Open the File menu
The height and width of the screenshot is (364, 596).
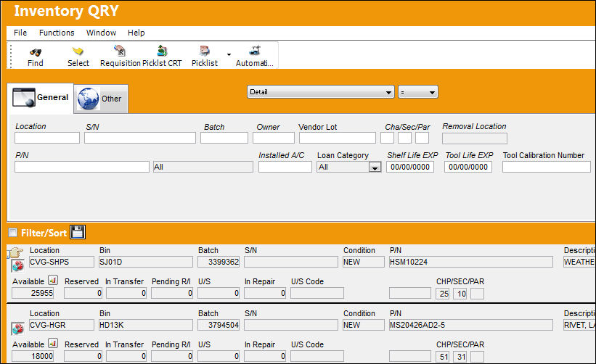pyautogui.click(x=20, y=33)
